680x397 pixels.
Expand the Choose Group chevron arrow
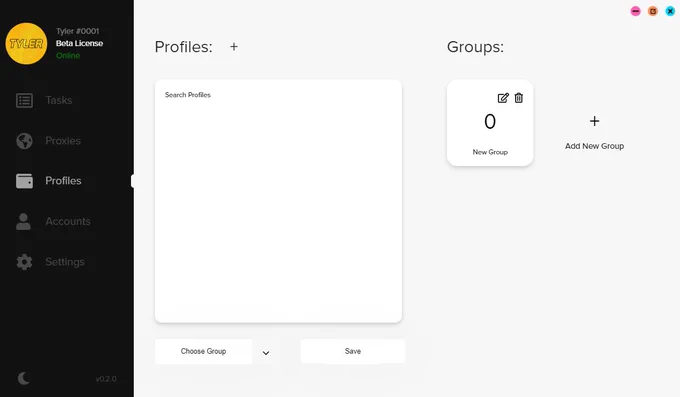pyautogui.click(x=266, y=353)
